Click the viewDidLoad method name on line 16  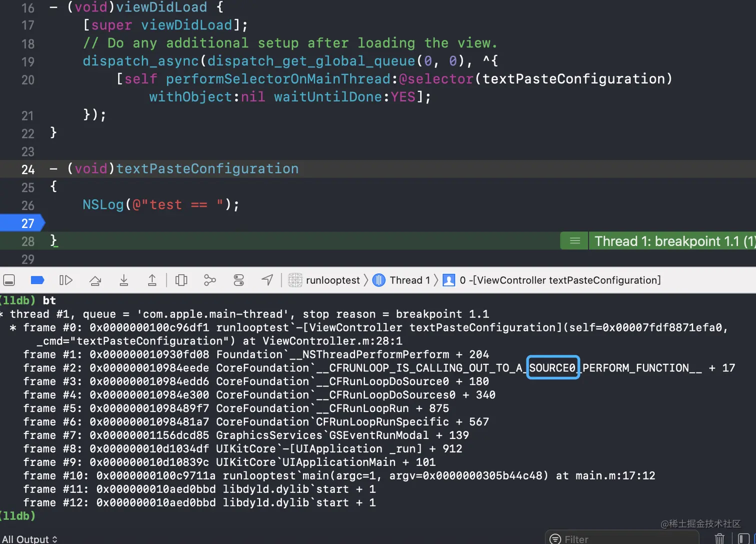pos(161,7)
